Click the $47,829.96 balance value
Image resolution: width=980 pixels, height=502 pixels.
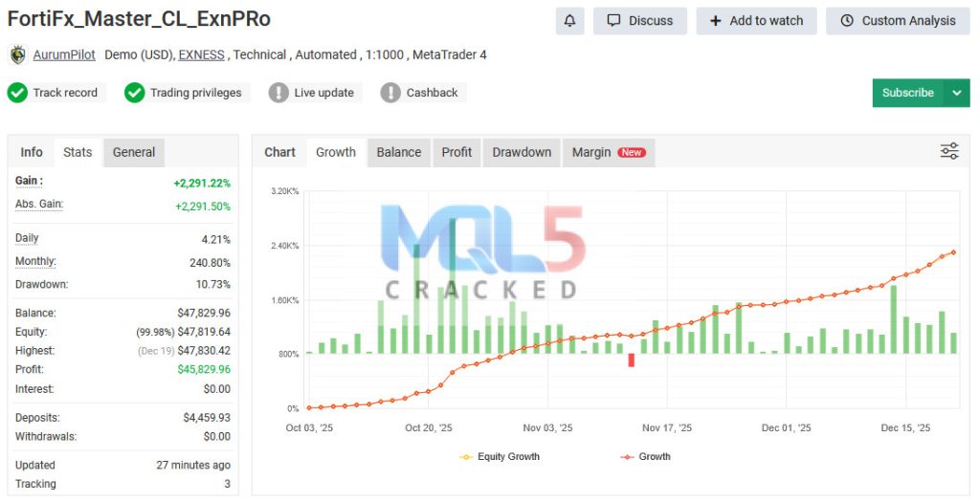(204, 314)
